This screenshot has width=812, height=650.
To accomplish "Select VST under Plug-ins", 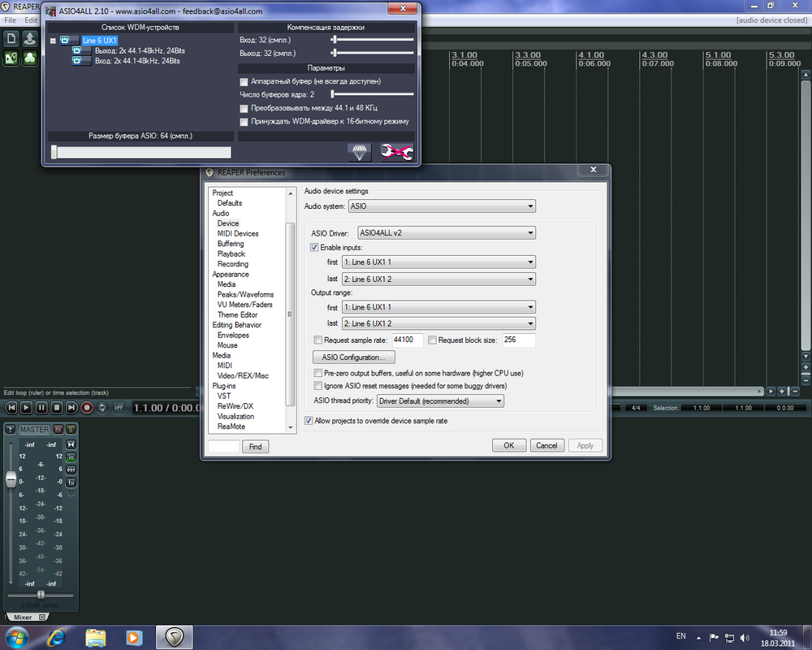I will 224,396.
